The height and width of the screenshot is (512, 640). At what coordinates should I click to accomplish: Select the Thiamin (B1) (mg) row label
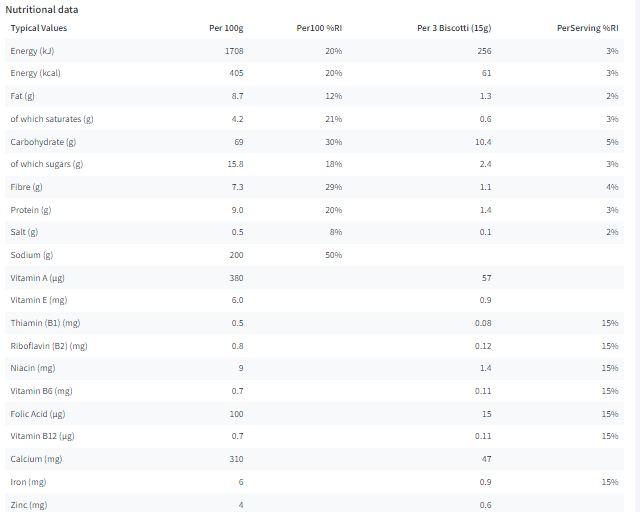(45, 323)
